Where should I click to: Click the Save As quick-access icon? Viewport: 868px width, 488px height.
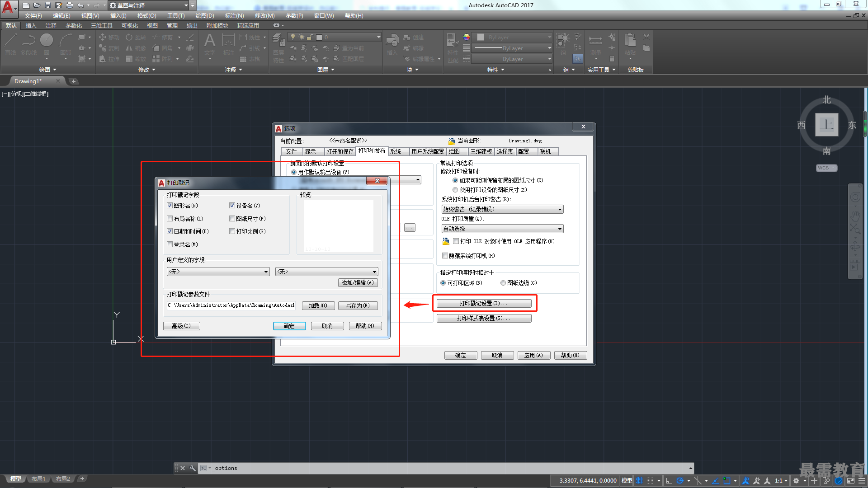(58, 5)
